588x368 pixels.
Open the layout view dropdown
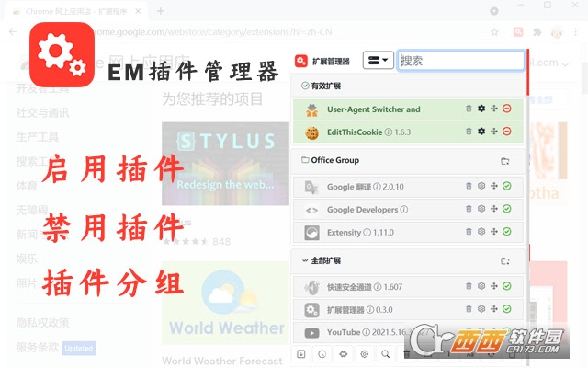(x=378, y=62)
